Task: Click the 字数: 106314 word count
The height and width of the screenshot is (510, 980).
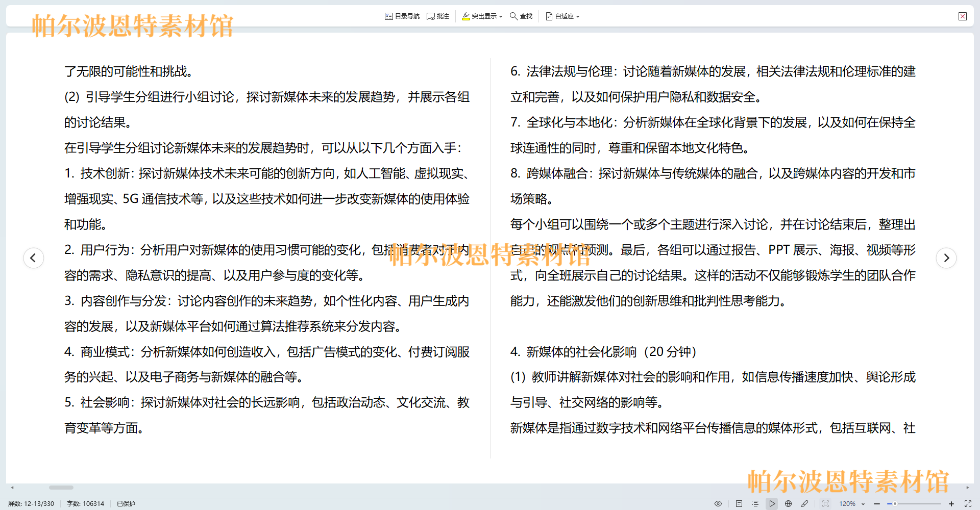Action: (x=85, y=503)
